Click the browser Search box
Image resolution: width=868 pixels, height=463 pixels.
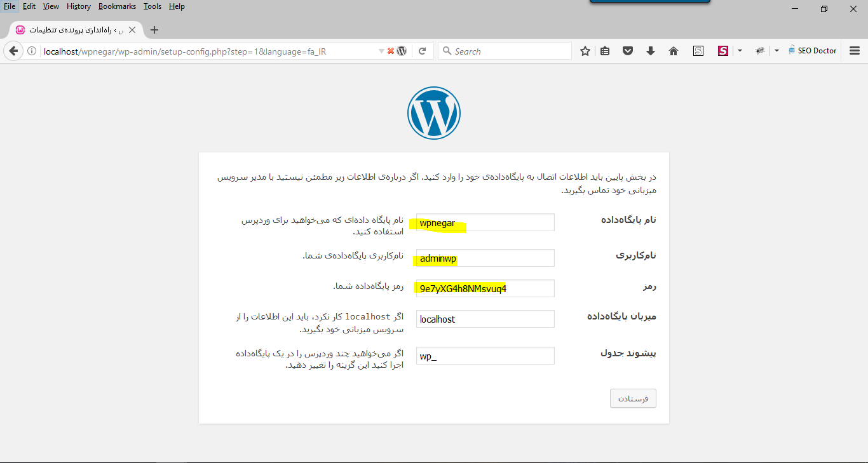point(505,51)
